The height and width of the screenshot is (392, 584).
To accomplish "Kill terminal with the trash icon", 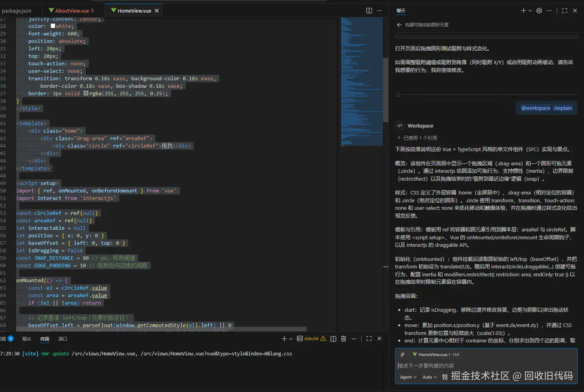I will (x=344, y=338).
